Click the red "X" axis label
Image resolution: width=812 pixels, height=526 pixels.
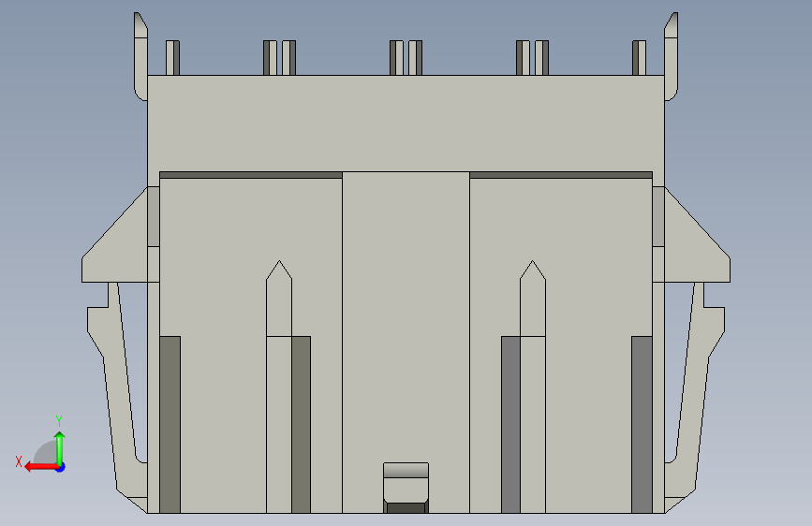pos(19,461)
